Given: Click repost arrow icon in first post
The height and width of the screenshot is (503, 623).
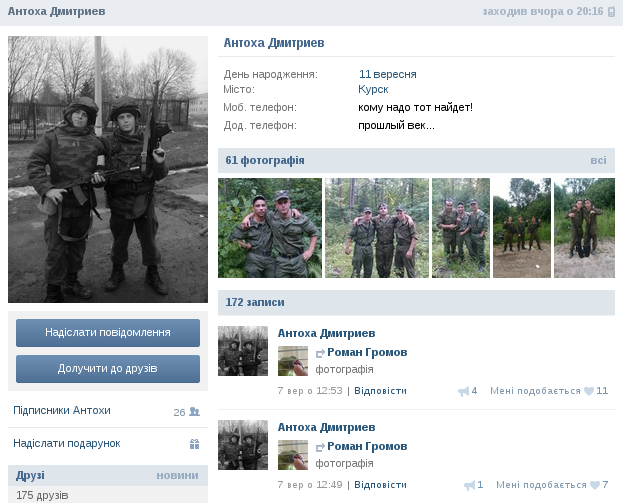Looking at the screenshot, I should pyautogui.click(x=320, y=353).
